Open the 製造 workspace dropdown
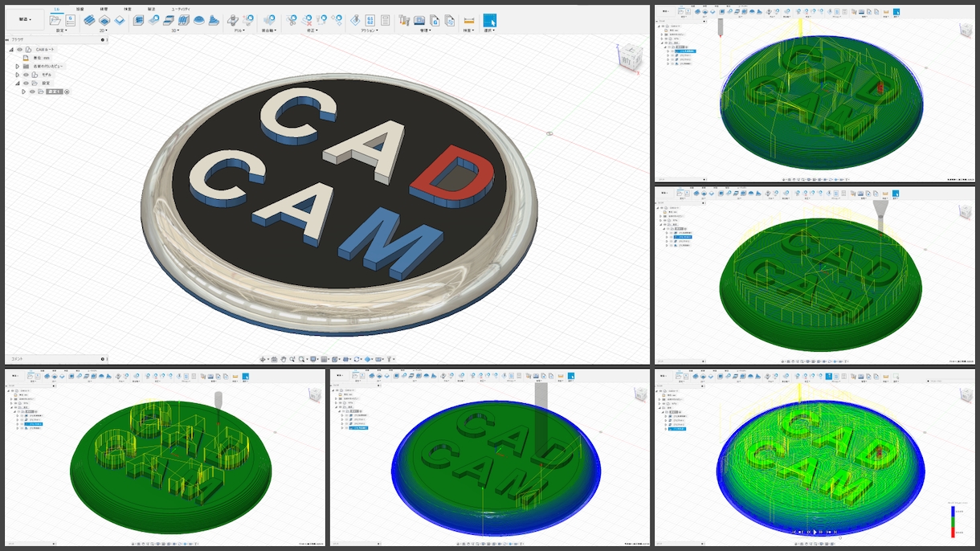980x551 pixels. 25,19
